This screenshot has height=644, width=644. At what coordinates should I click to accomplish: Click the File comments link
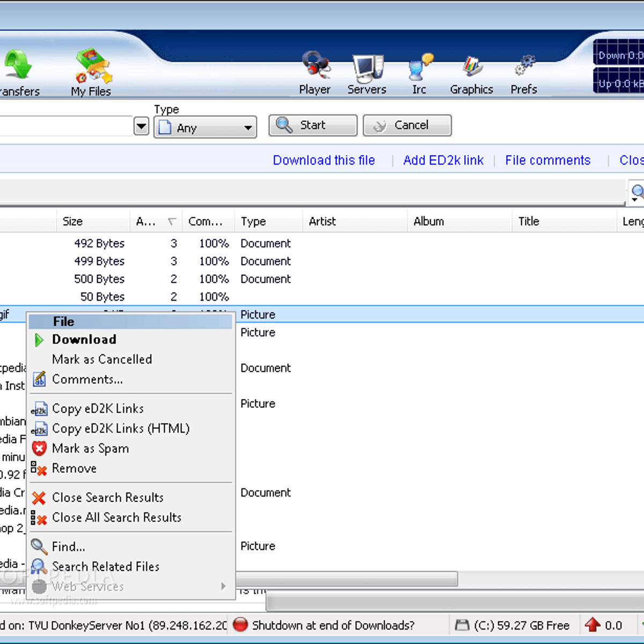click(x=547, y=160)
